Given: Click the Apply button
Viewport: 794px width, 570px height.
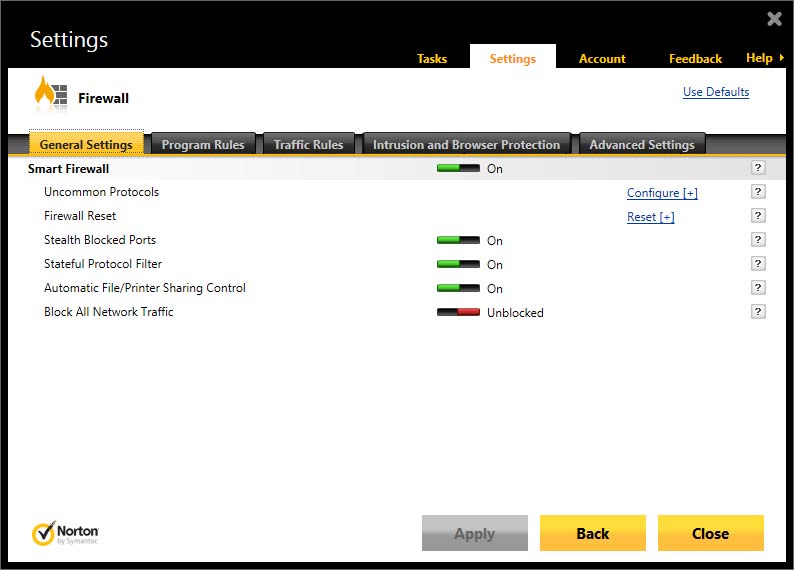Looking at the screenshot, I should click(x=474, y=533).
